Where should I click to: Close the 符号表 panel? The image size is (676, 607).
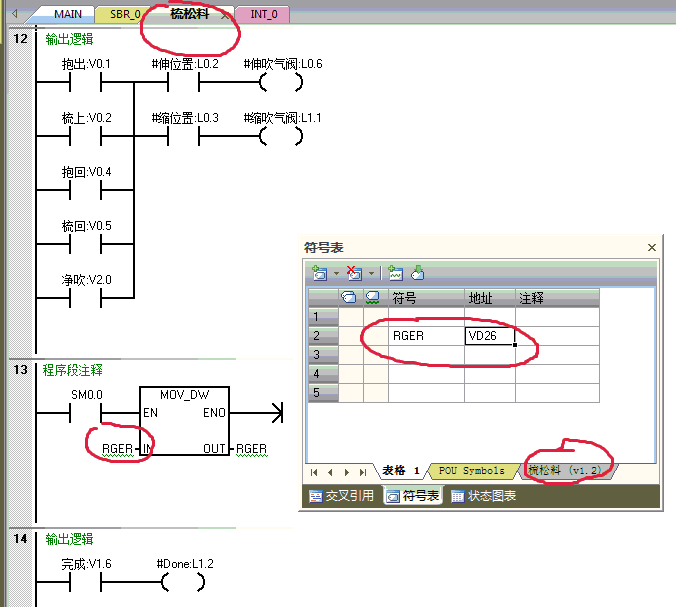tap(651, 247)
